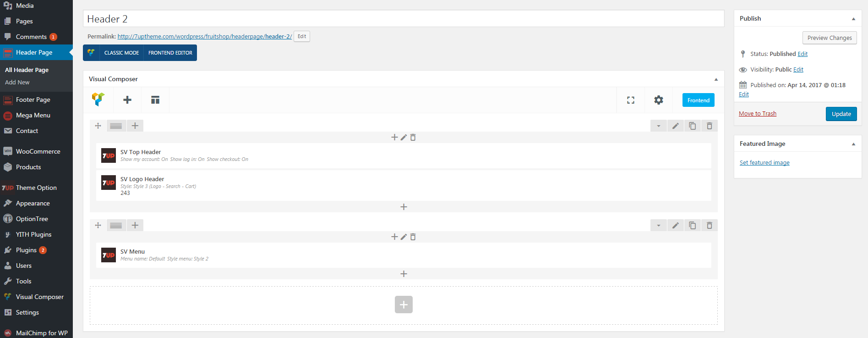Click the first row's move handle icon
This screenshot has width=868, height=338.
98,126
